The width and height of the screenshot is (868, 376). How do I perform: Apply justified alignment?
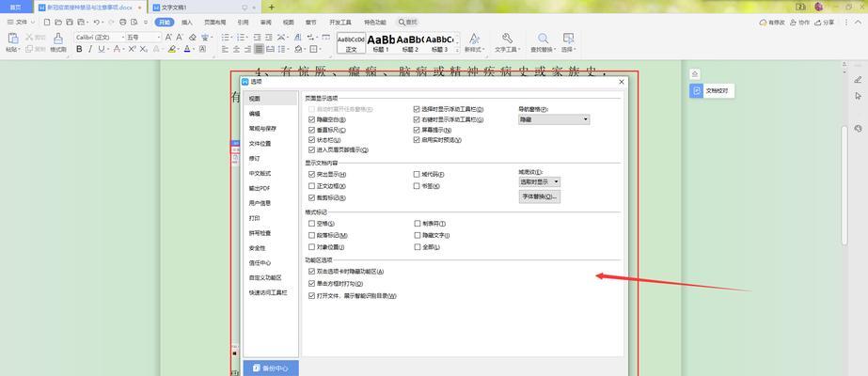click(x=259, y=49)
